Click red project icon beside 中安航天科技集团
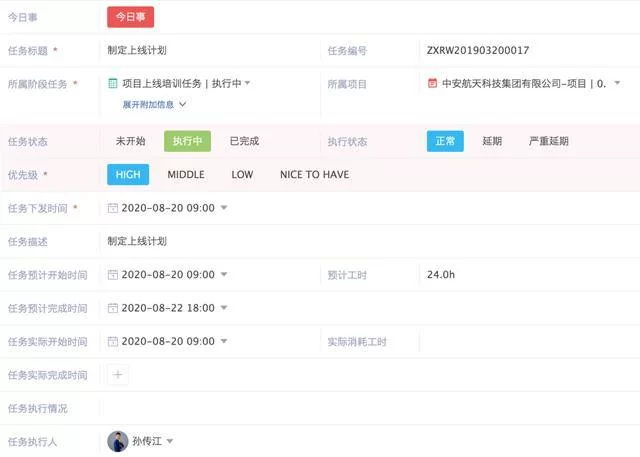640x457 pixels. point(432,84)
